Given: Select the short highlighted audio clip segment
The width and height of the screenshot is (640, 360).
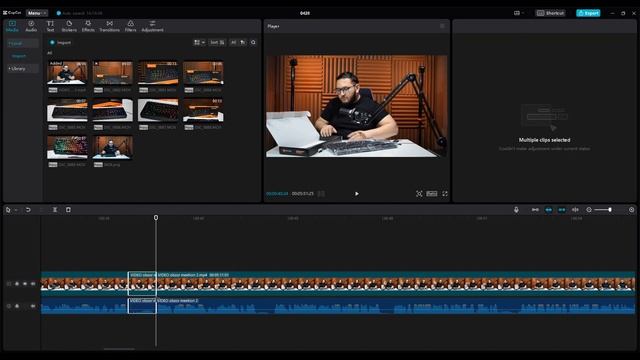Looking at the screenshot, I should 142,306.
